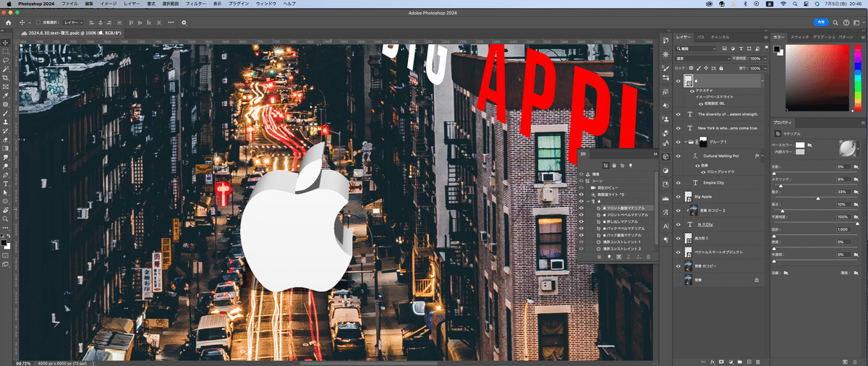Open the layer 不透明度 dropdown arrow
Screen dimensions: 868x366
pos(765,58)
